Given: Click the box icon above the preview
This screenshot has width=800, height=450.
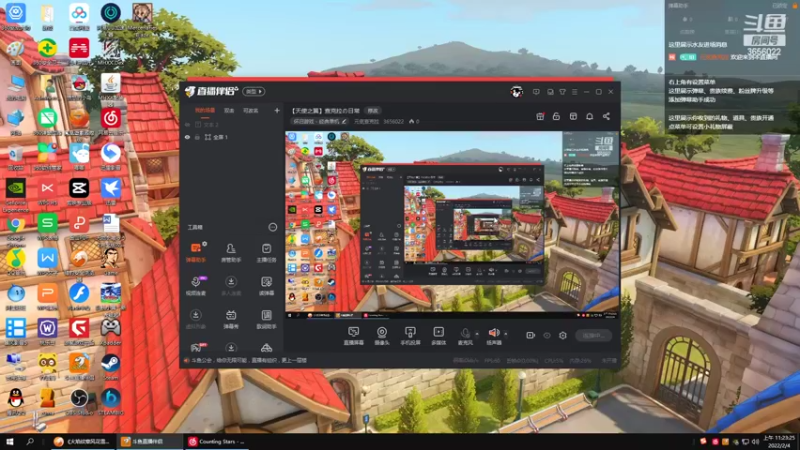Looking at the screenshot, I should (x=573, y=116).
